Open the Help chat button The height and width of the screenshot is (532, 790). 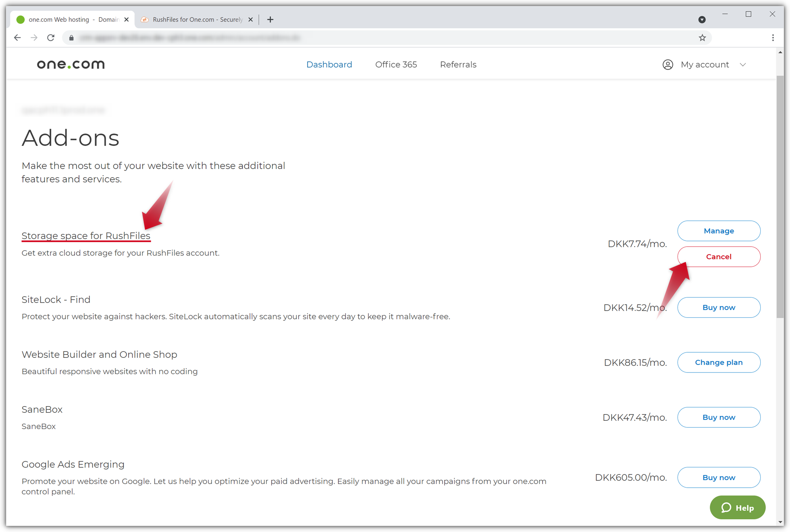[x=737, y=507]
